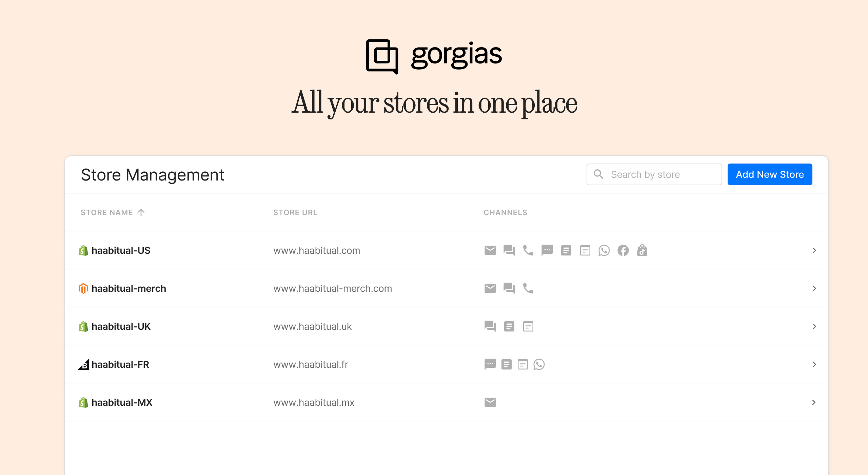Click the Shopify logo beside haabitual-US

pos(83,250)
